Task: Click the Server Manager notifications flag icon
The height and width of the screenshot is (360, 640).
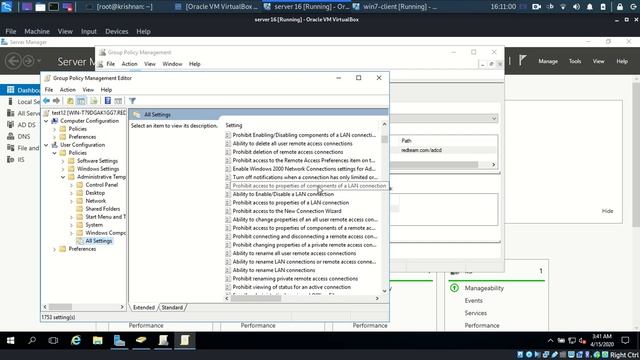Action: [x=522, y=61]
